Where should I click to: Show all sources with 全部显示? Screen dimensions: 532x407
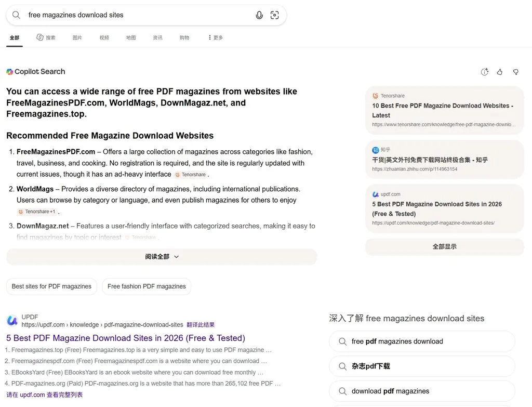445,247
